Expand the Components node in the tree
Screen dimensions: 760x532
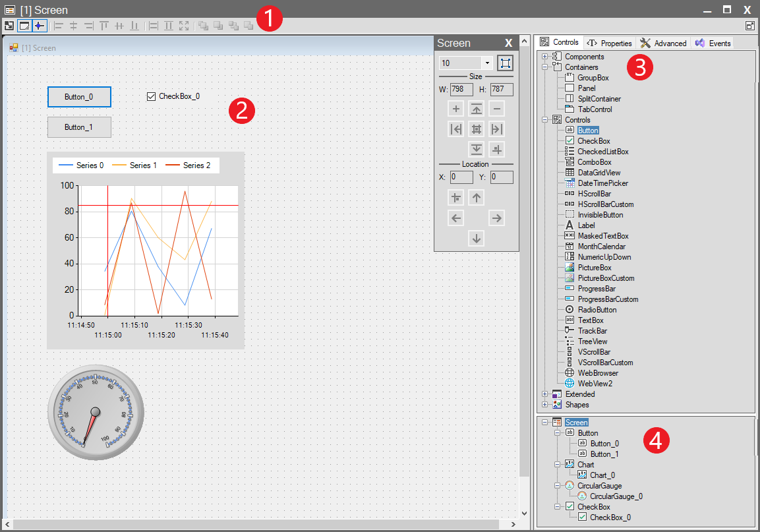545,57
